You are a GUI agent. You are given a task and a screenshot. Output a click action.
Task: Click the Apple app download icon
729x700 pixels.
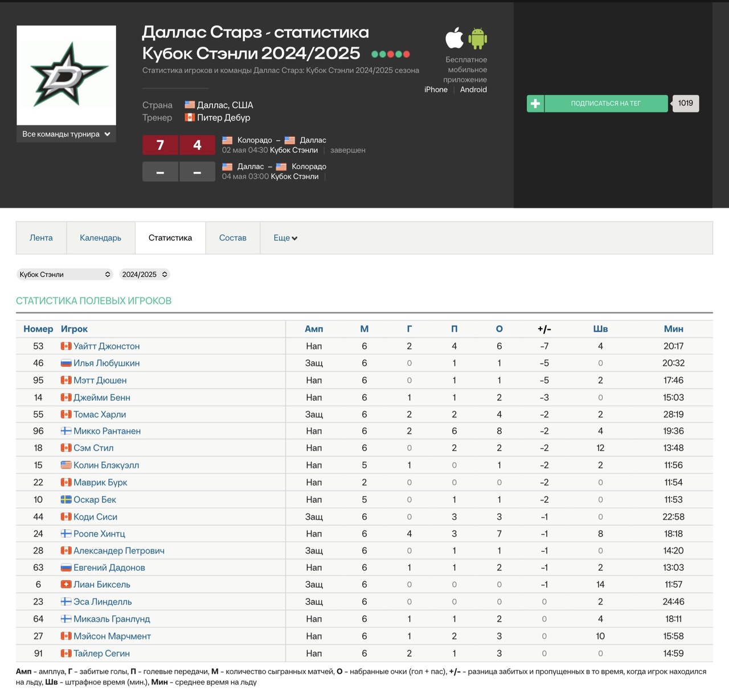(454, 39)
